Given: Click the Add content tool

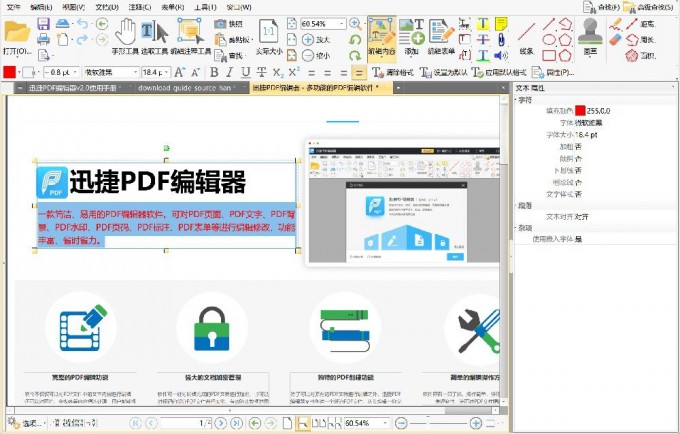Looking at the screenshot, I should [x=411, y=37].
